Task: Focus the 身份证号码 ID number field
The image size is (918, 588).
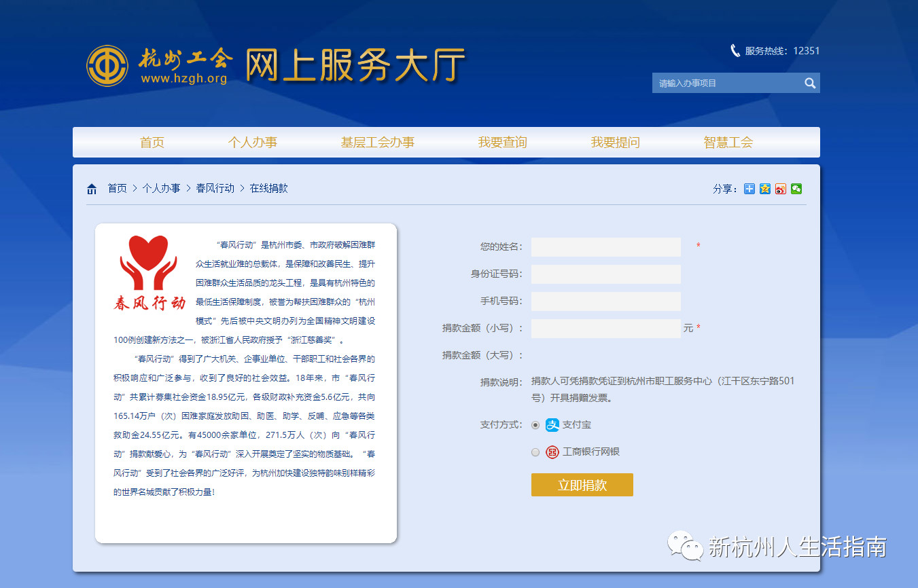Action: 605,274
